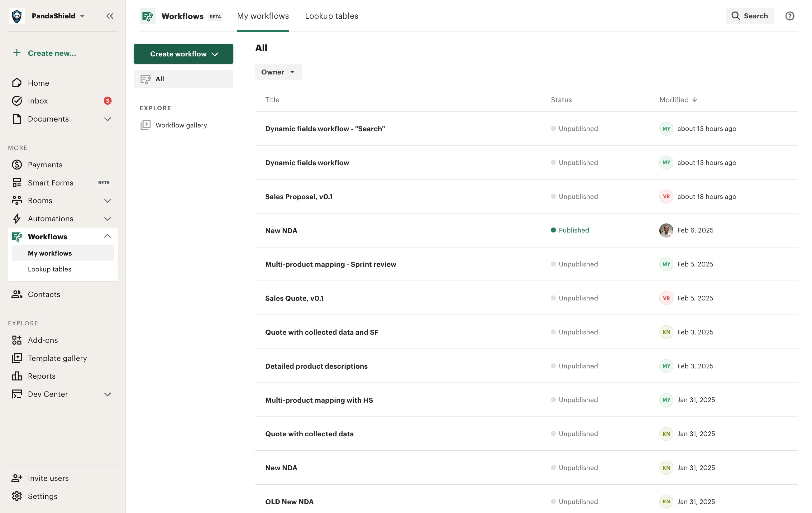Select Lookup tables in sidebar submenu
The image size is (812, 513).
point(50,269)
